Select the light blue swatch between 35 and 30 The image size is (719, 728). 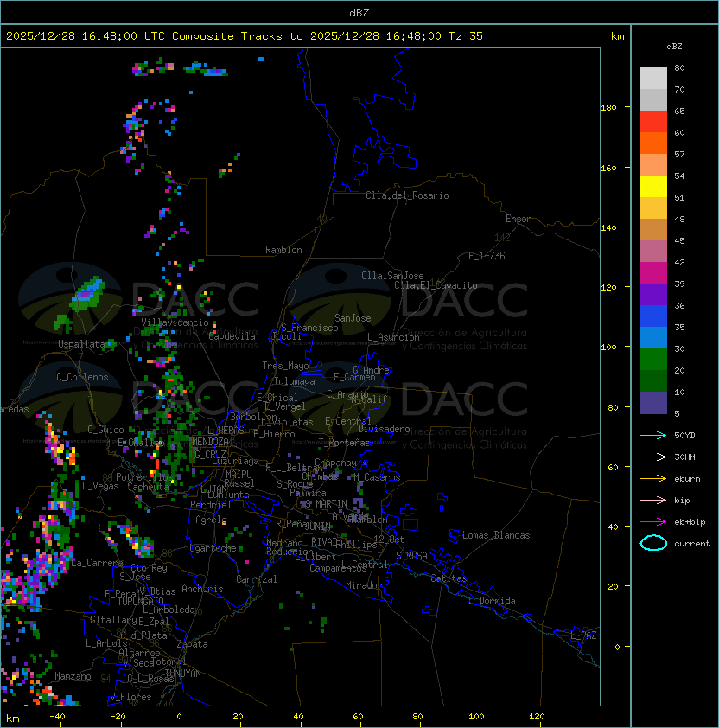653,338
